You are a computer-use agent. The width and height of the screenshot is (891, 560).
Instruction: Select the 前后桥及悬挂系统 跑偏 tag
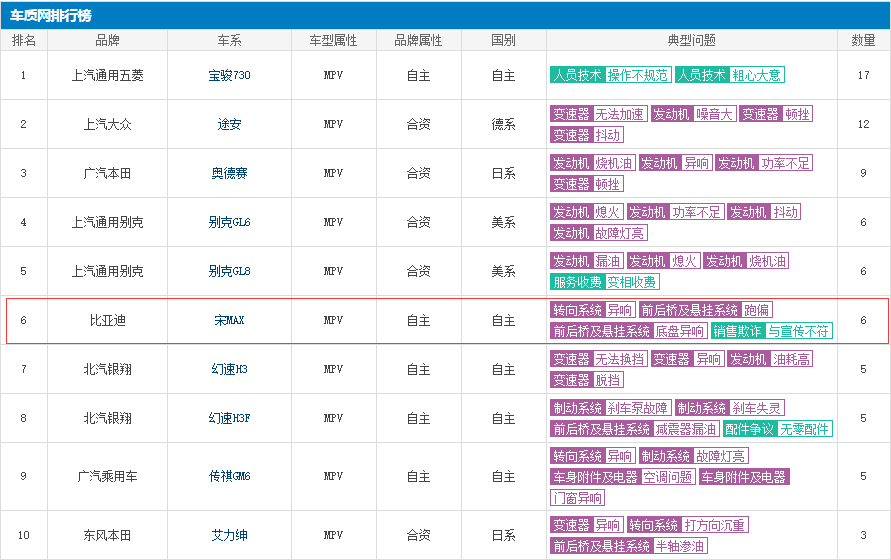point(706,310)
